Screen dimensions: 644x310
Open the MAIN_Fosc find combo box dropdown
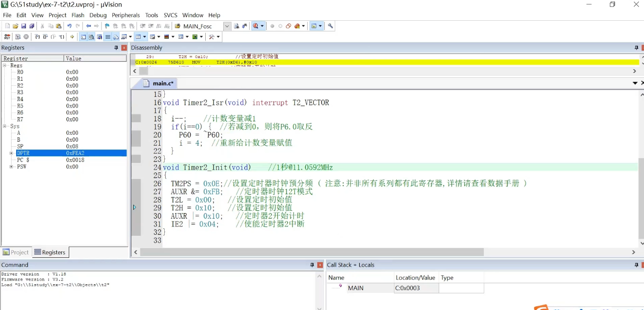tap(227, 26)
